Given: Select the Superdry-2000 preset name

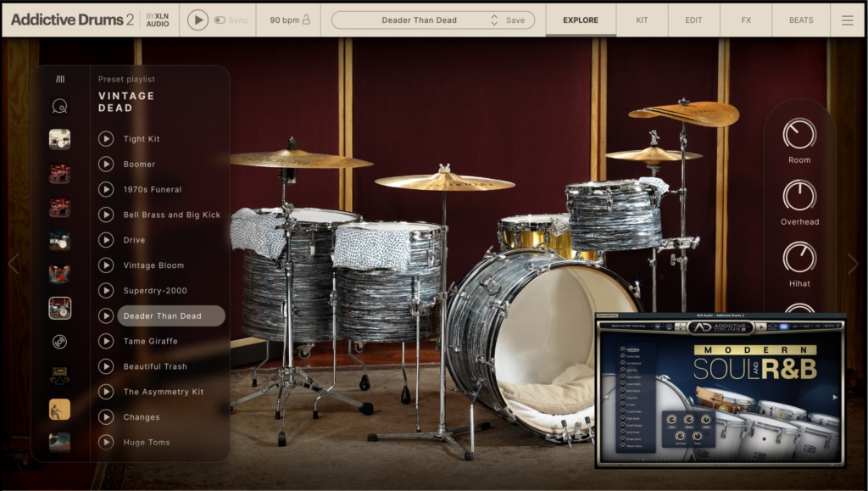Looking at the screenshot, I should (155, 290).
